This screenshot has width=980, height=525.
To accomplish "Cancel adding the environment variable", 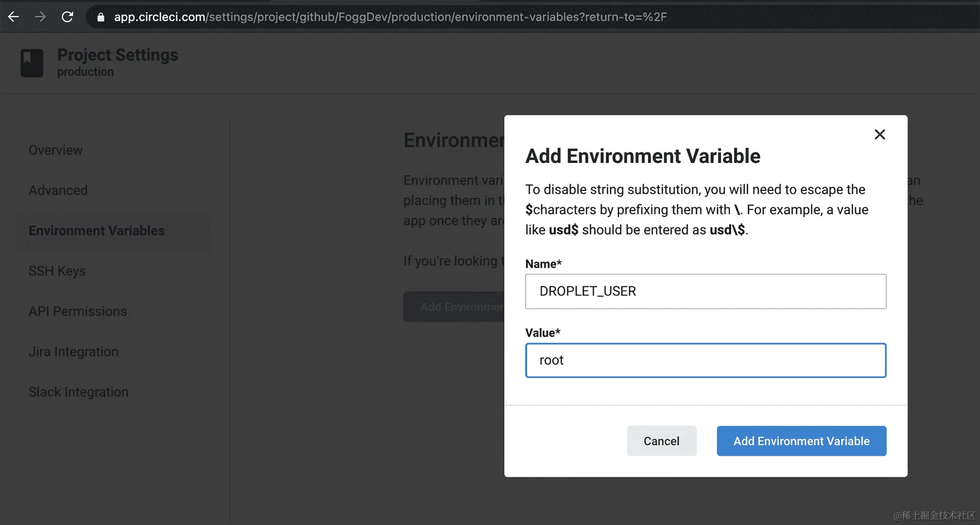I will [661, 441].
